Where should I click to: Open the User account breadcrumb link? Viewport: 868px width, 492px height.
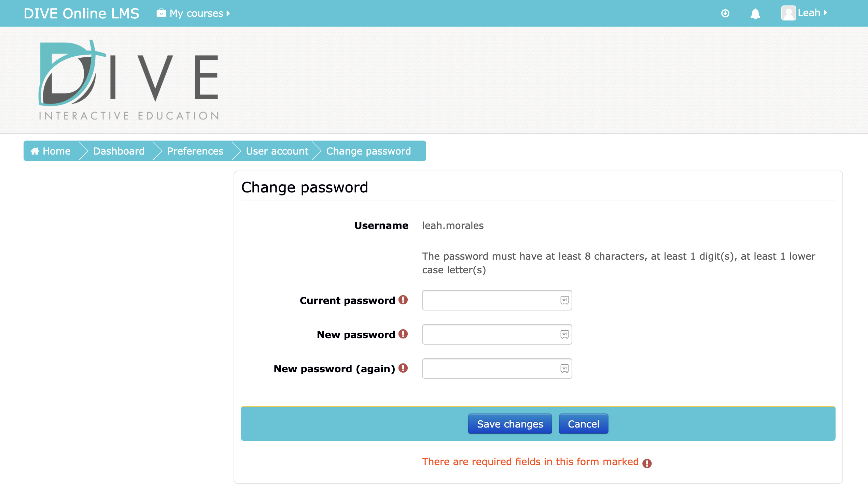tap(277, 151)
